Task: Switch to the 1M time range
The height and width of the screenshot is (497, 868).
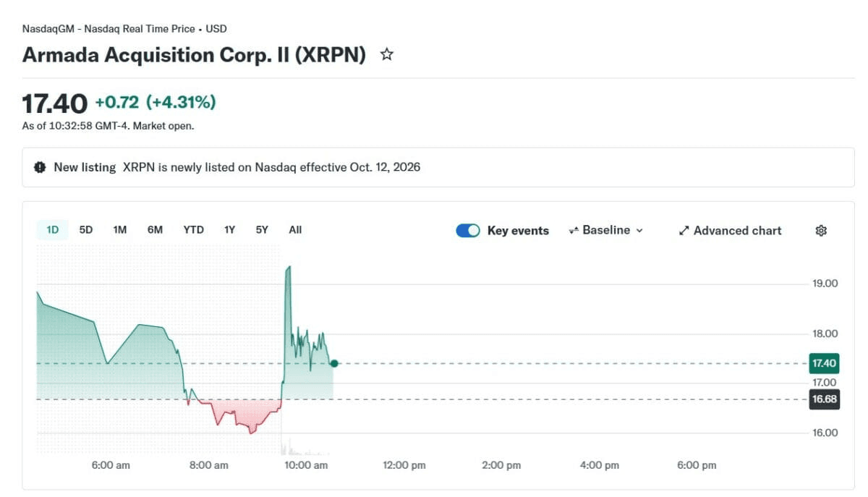Action: point(120,230)
